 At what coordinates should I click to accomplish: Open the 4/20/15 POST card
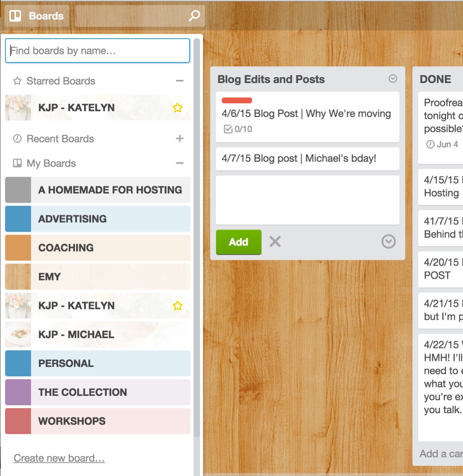click(441, 269)
